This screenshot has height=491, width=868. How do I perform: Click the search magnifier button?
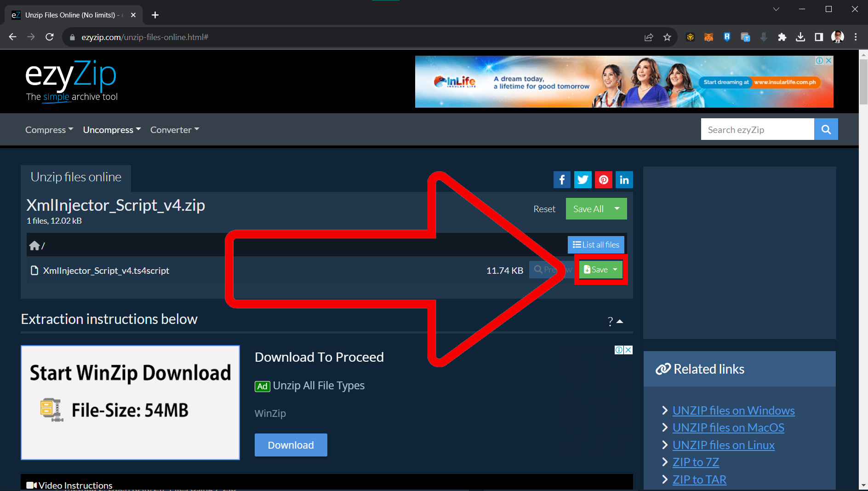tap(826, 129)
